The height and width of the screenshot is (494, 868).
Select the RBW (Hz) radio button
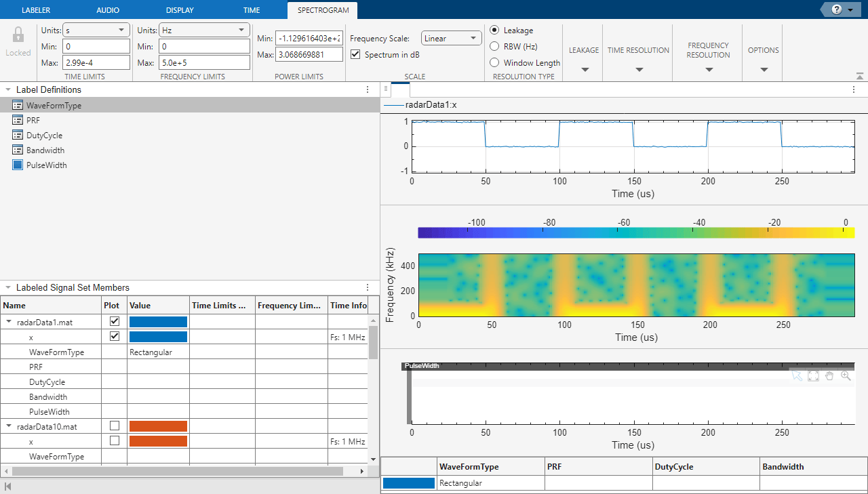coord(494,46)
